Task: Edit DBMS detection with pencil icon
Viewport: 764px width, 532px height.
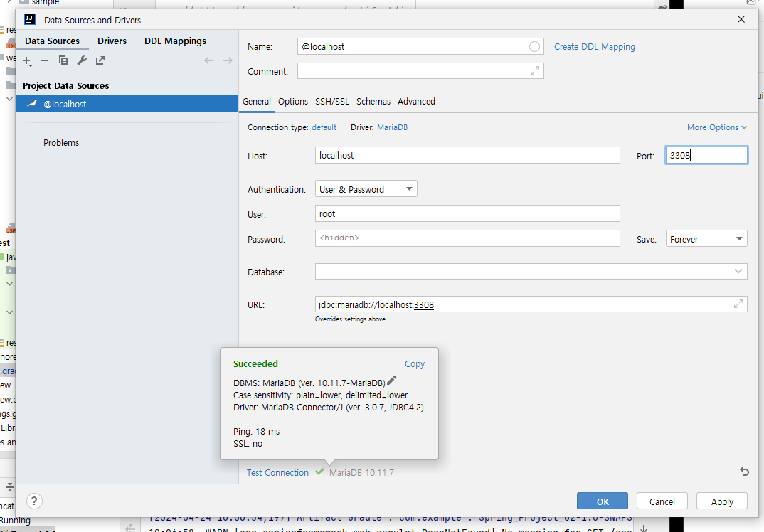Action: 392,380
